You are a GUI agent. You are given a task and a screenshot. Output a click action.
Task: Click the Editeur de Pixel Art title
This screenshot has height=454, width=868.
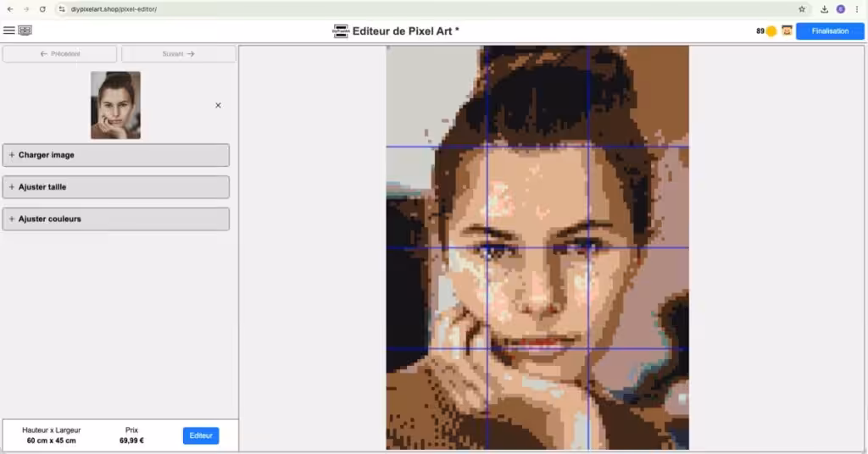click(x=406, y=31)
